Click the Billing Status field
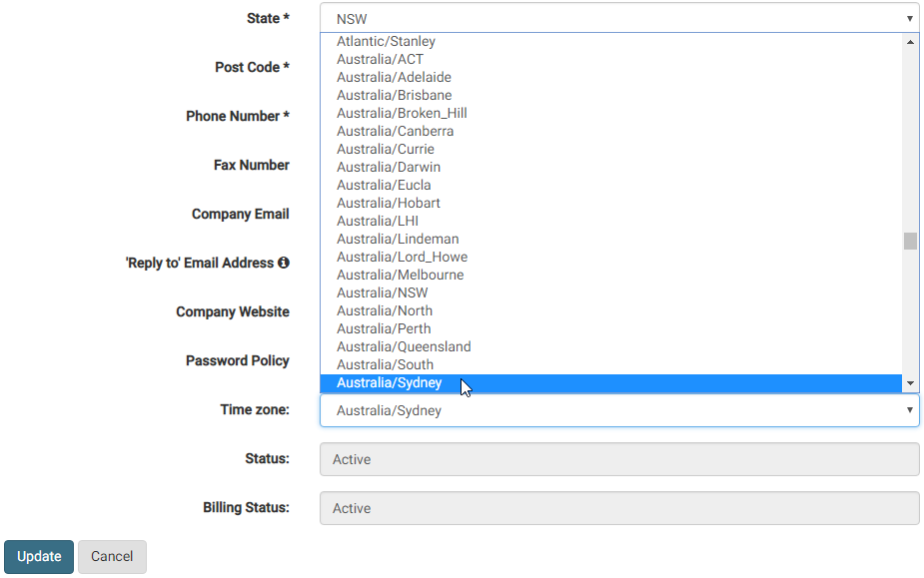924x578 pixels. [x=619, y=508]
